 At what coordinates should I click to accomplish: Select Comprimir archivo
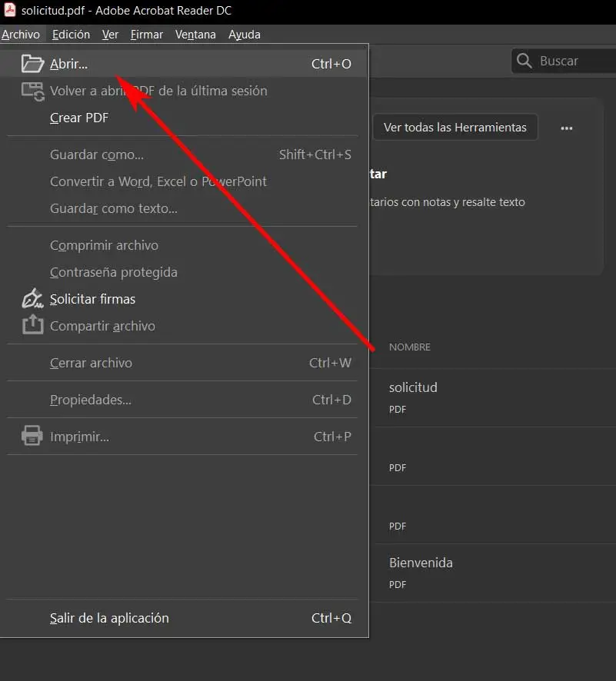pyautogui.click(x=185, y=245)
